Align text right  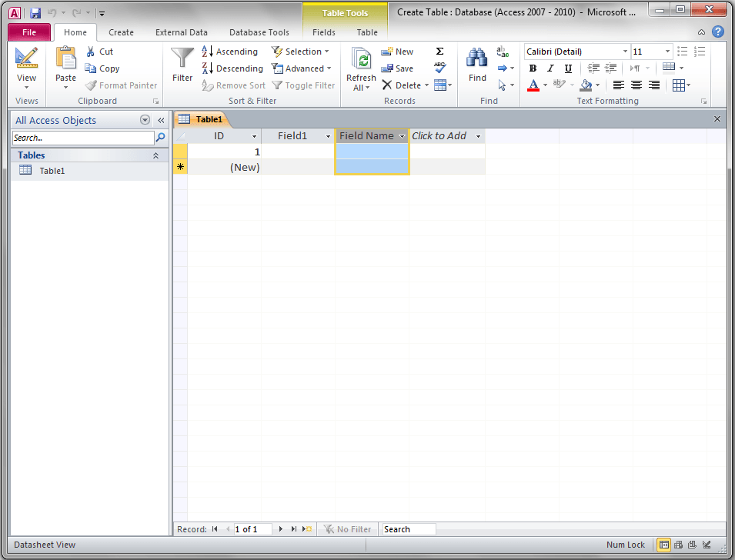(x=654, y=85)
